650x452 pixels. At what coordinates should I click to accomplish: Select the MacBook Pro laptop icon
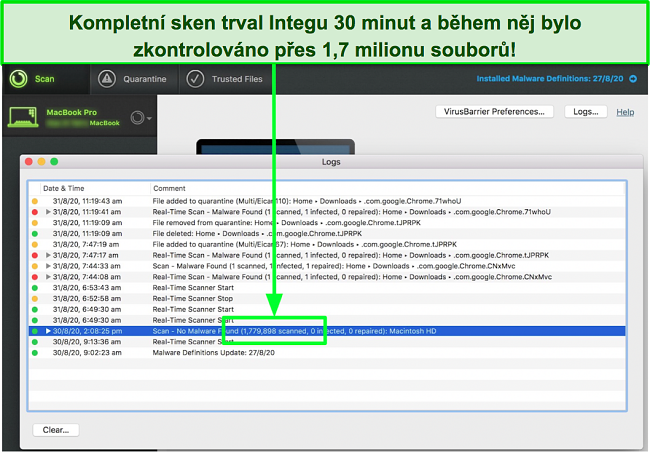pos(23,117)
